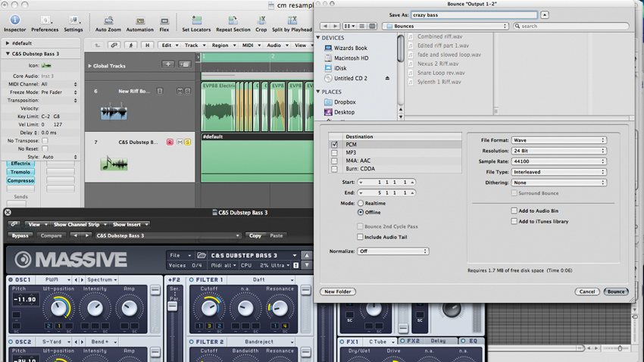Screen dimensions: 644x362
Task: Open the Bounces folder location dropdown
Action: [x=445, y=26]
